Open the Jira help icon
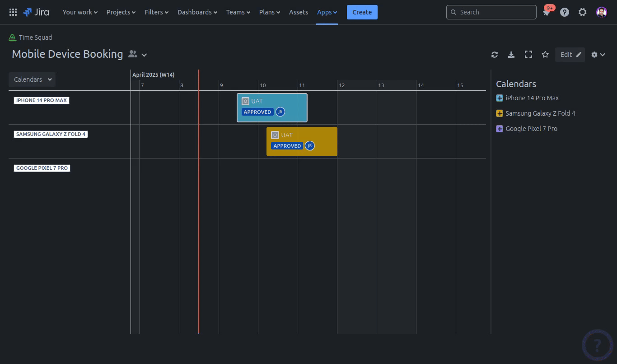The height and width of the screenshot is (364, 617). click(565, 12)
